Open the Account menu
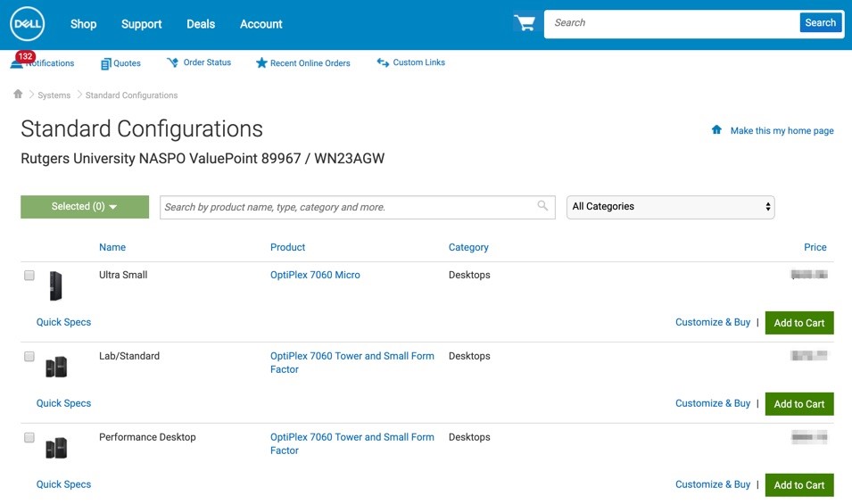 click(x=261, y=24)
